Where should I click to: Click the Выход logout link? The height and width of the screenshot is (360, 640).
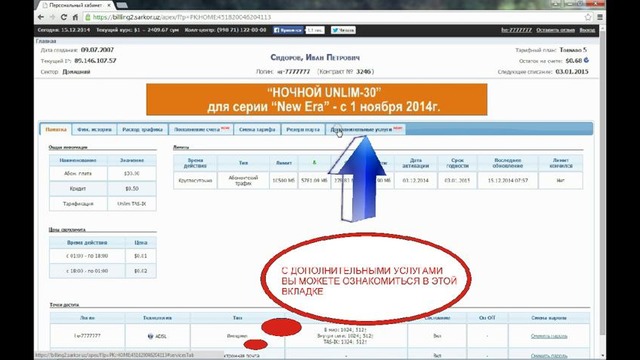pos(587,30)
